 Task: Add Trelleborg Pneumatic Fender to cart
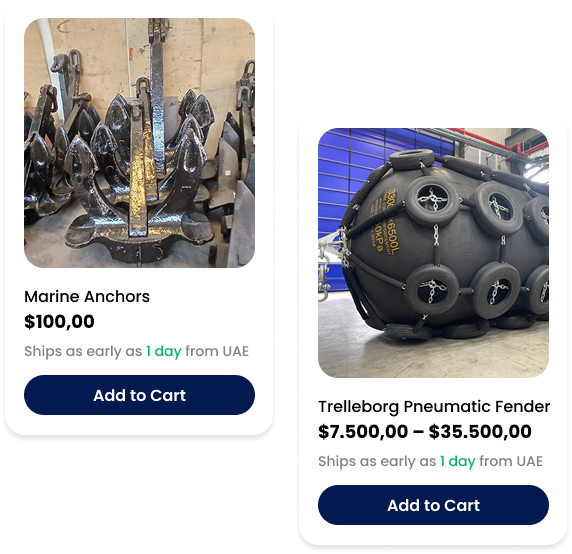click(433, 505)
